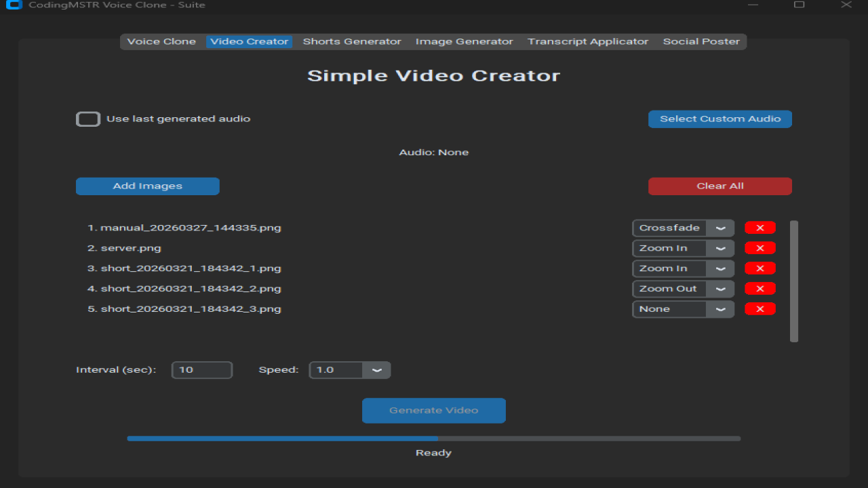Maximize the CodingMSTR Voice Clone window
The width and height of the screenshot is (868, 488).
pos(800,5)
